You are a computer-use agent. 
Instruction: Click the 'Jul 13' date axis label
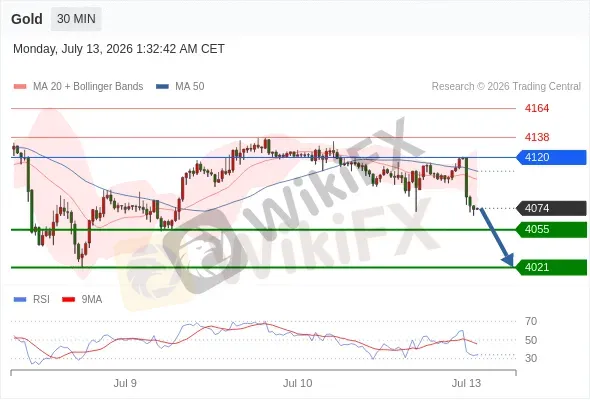pyautogui.click(x=466, y=383)
